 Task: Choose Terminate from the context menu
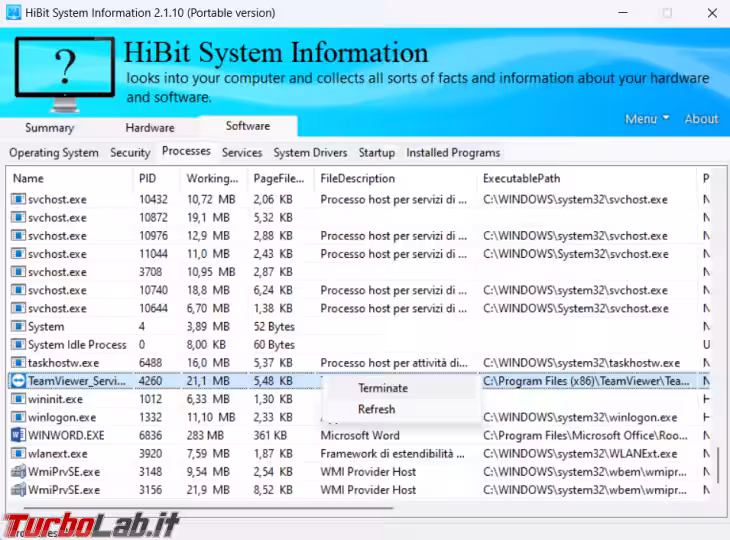tap(383, 388)
